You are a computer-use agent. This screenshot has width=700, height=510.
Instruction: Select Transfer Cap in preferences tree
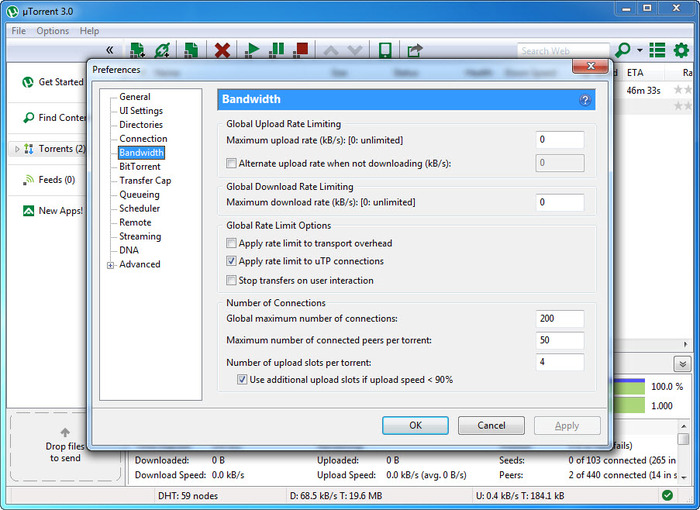145,180
